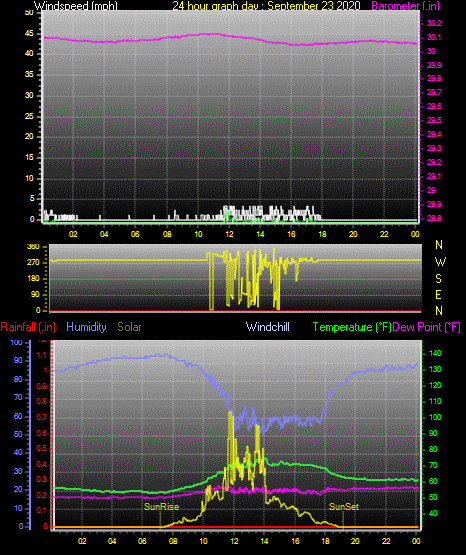Select the Humidity legend label

86,327
